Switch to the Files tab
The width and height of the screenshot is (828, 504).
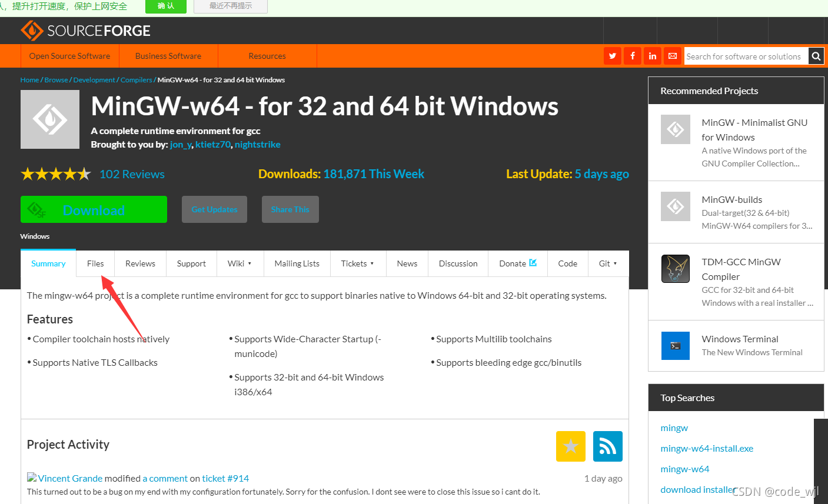click(95, 263)
